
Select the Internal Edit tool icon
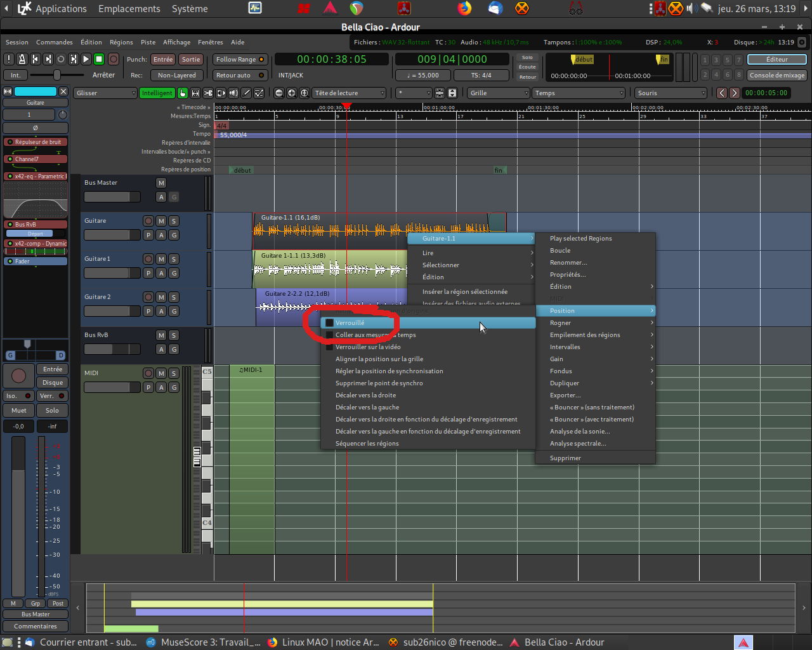click(259, 93)
